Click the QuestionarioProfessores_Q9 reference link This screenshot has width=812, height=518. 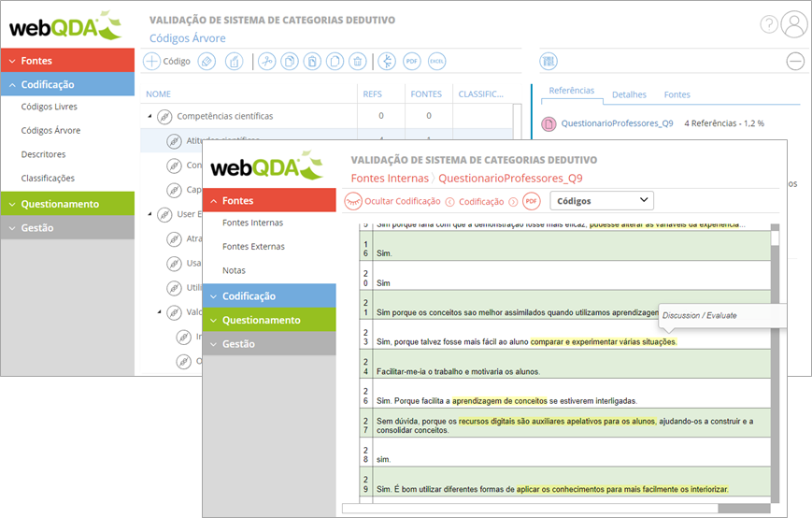(618, 123)
